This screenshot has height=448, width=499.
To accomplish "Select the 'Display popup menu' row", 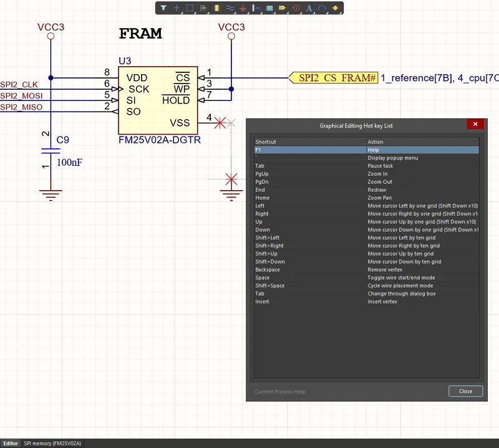I will [x=367, y=158].
